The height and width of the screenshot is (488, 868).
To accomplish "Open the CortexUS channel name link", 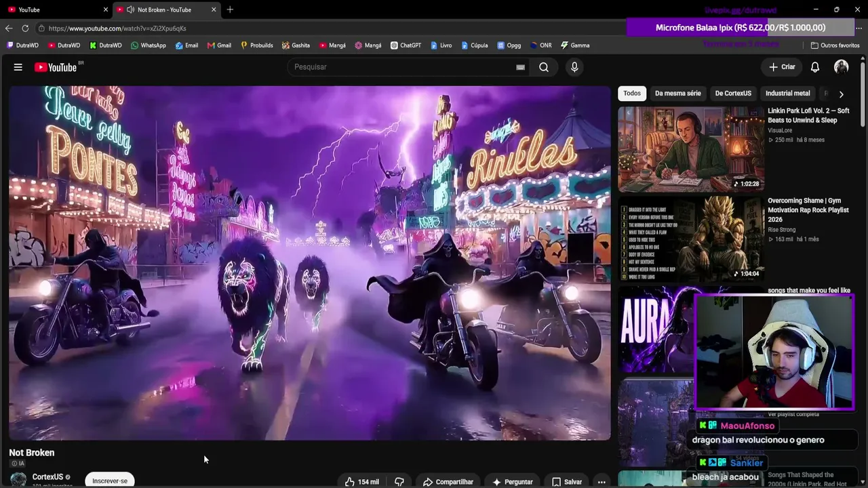I will (47, 477).
